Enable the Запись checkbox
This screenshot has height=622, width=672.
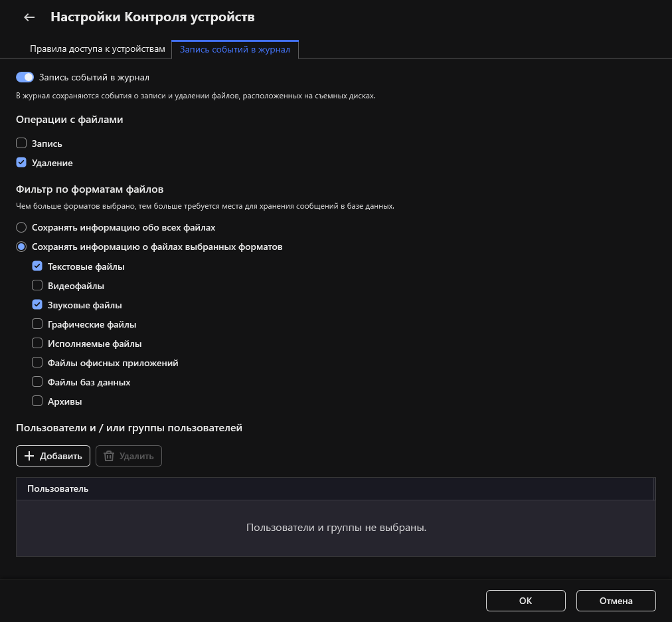click(21, 143)
